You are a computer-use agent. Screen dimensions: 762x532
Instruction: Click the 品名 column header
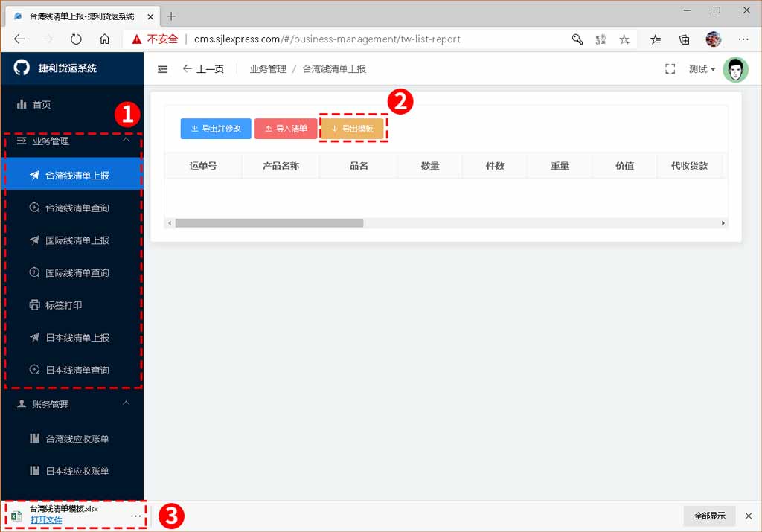click(359, 166)
